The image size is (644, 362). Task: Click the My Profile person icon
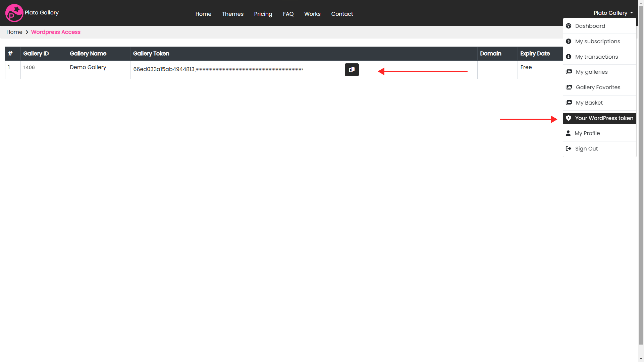(568, 133)
